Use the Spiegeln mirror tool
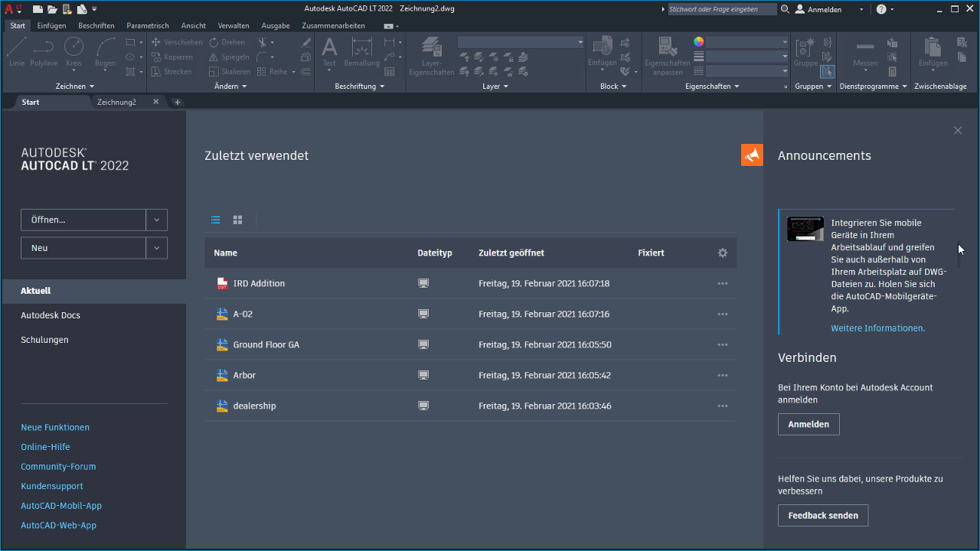The image size is (980, 551). pos(229,57)
